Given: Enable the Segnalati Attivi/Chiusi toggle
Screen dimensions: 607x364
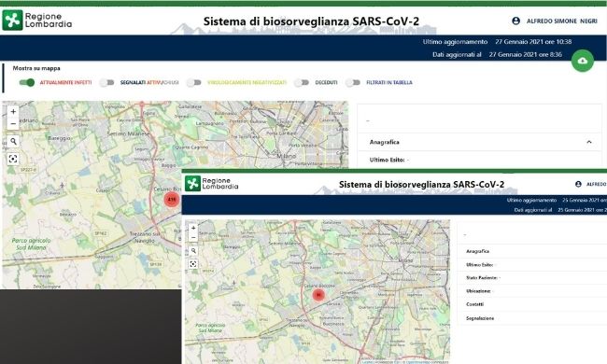Looking at the screenshot, I should [107, 82].
